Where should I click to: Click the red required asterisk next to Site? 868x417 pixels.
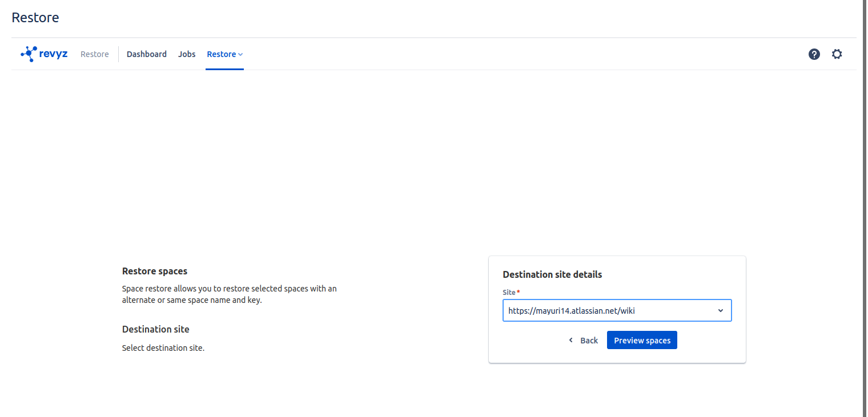[519, 292]
